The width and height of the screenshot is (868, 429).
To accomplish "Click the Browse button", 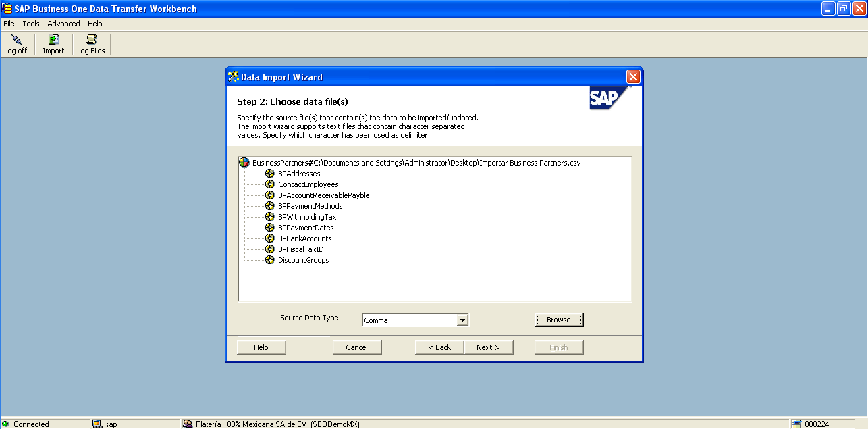I will click(x=559, y=320).
